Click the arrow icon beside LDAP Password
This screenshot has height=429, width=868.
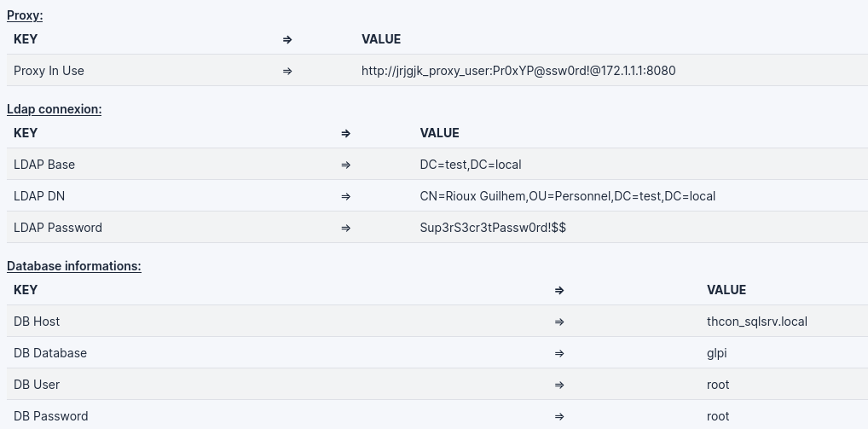[345, 228]
